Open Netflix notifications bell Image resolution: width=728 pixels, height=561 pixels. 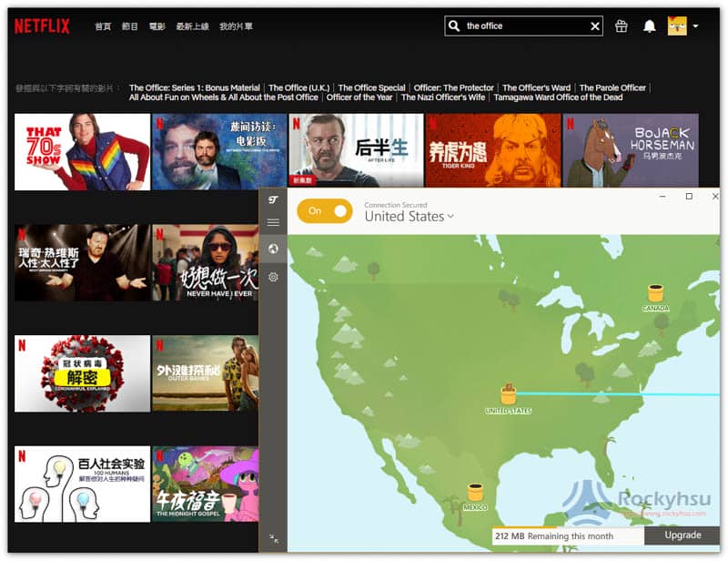[x=649, y=26]
